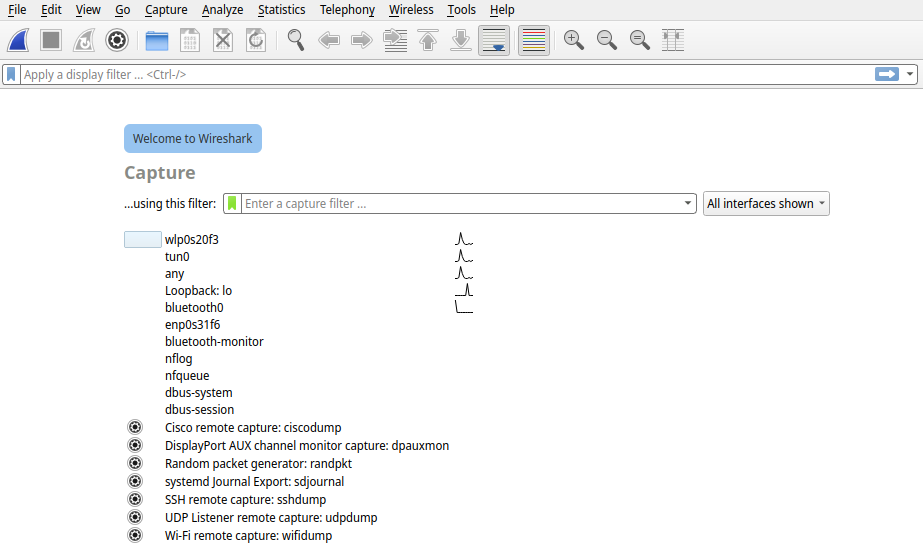The width and height of the screenshot is (923, 558).
Task: Open the Capture menu
Action: [166, 10]
